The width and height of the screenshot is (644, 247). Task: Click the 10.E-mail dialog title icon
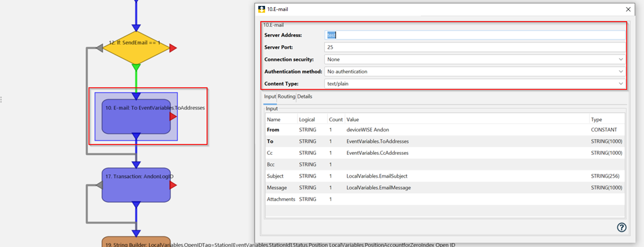click(261, 9)
